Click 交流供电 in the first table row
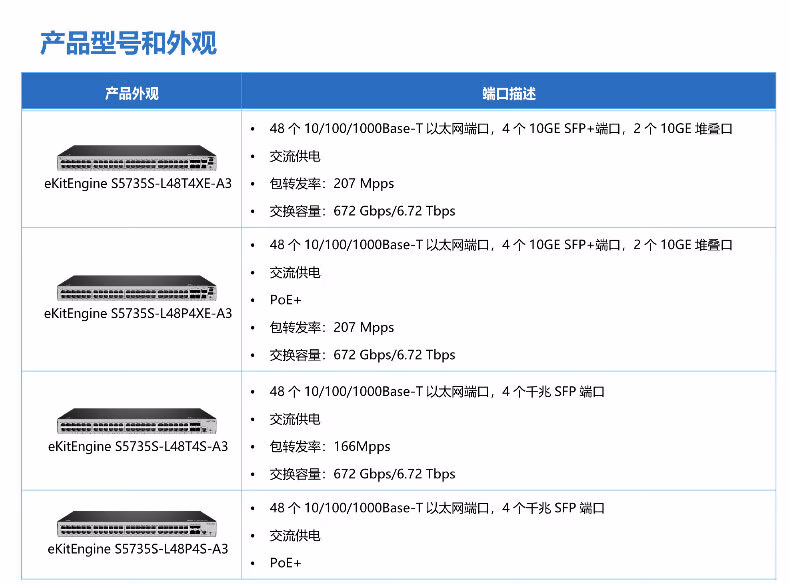Screen dimensions: 790x585 click(x=295, y=157)
